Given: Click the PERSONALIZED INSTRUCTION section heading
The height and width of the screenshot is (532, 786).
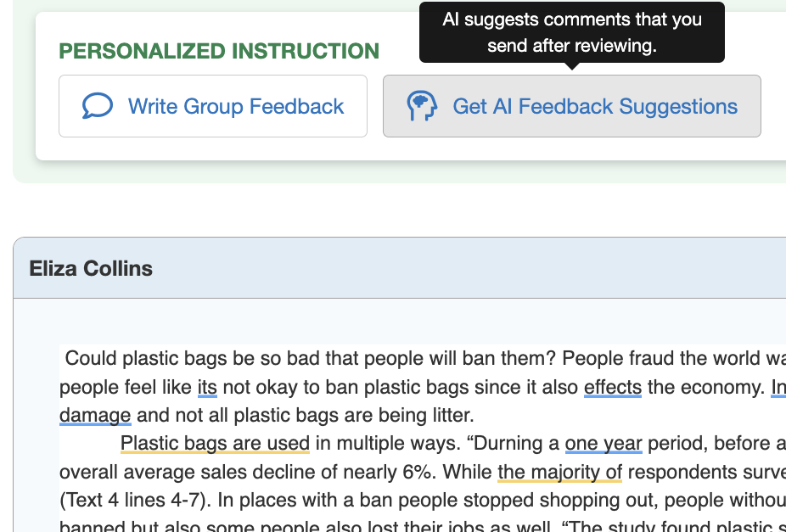Looking at the screenshot, I should click(218, 51).
